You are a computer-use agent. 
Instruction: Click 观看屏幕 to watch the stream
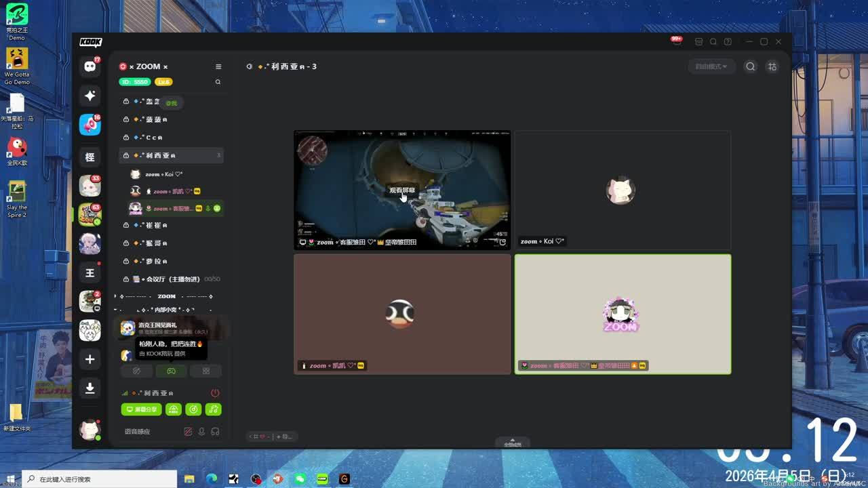click(x=402, y=190)
